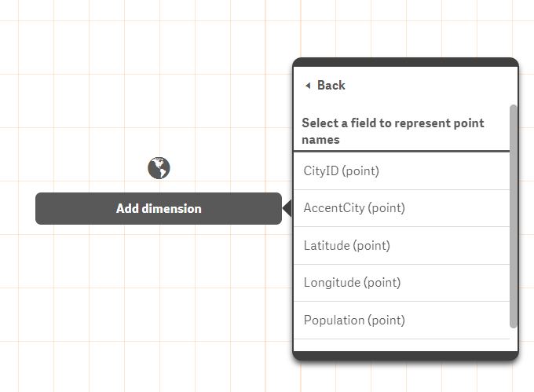Choose the Population (point) field

point(354,321)
